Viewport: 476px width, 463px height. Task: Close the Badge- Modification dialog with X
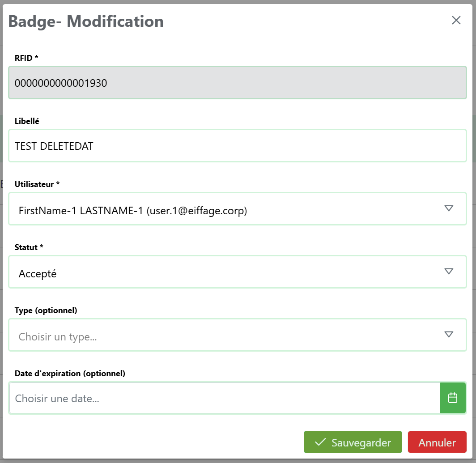pos(456,20)
